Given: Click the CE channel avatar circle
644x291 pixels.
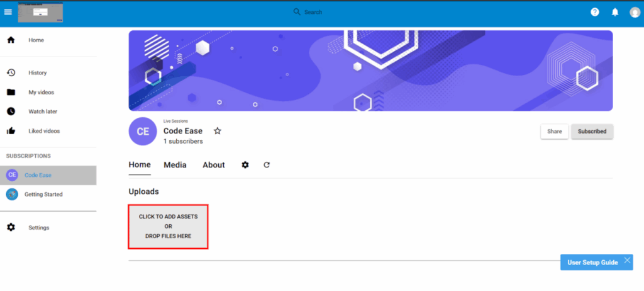Looking at the screenshot, I should pyautogui.click(x=143, y=132).
